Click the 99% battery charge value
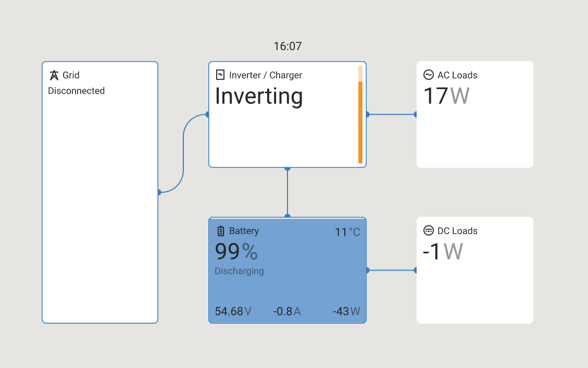 click(x=236, y=252)
